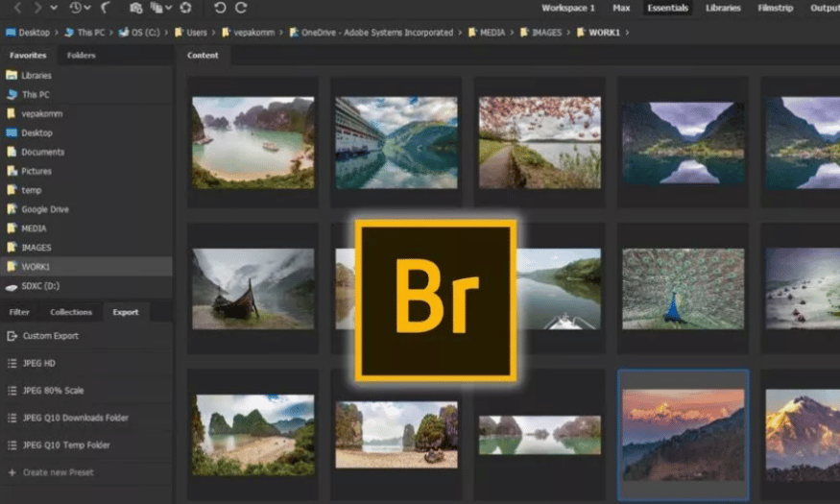The image size is (840, 504).
Task: Go forward with the right arrow
Action: pyautogui.click(x=37, y=8)
